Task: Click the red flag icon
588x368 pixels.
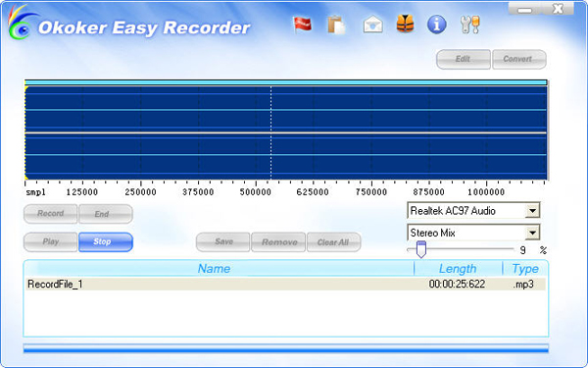Action: [x=302, y=25]
